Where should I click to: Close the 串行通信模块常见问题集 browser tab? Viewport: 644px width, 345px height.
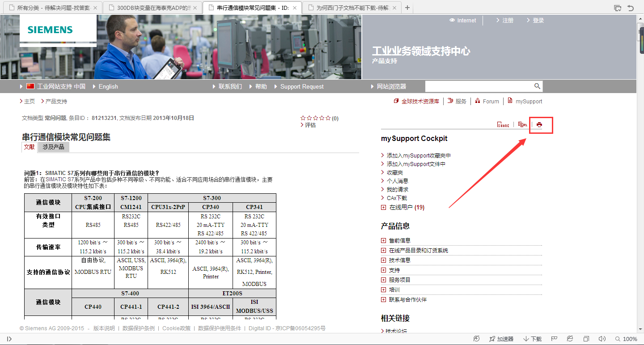coord(295,8)
